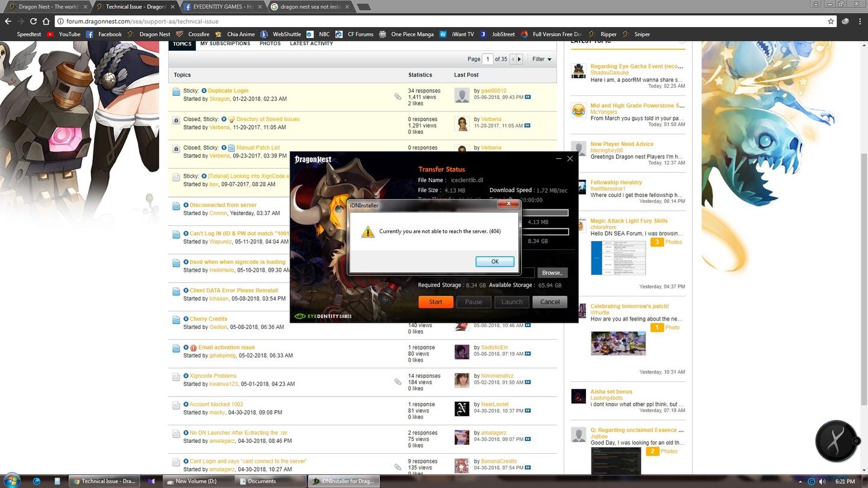Click the browser home button
868x488 pixels.
[46, 21]
